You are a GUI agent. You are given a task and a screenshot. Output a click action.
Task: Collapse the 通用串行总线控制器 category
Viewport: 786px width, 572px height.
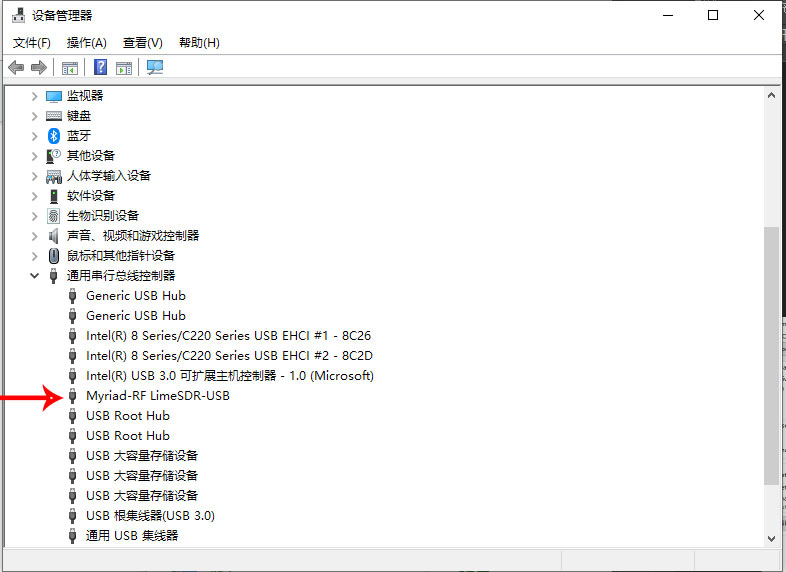[34, 275]
